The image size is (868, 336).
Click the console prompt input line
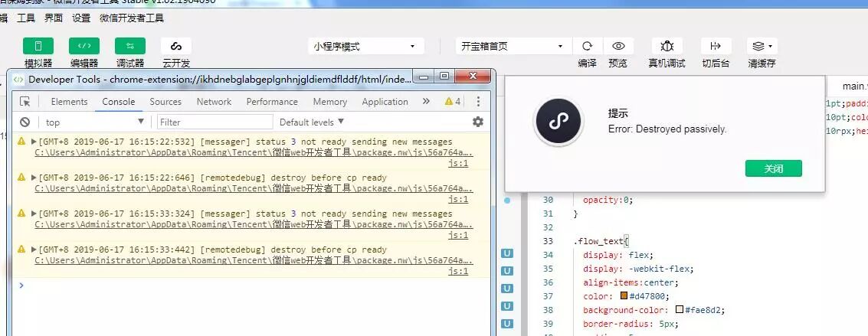click(254, 285)
